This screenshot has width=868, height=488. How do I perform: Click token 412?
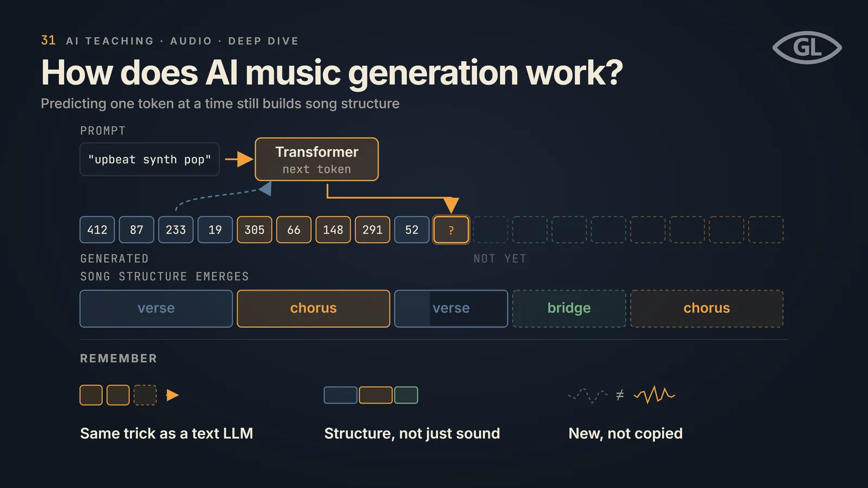click(x=97, y=230)
